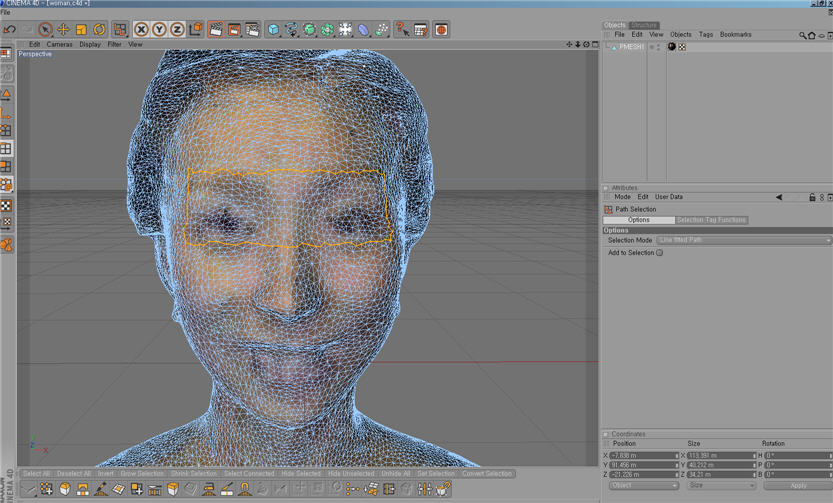Click the Hide Selected button
The width and height of the screenshot is (833, 503).
tap(301, 473)
